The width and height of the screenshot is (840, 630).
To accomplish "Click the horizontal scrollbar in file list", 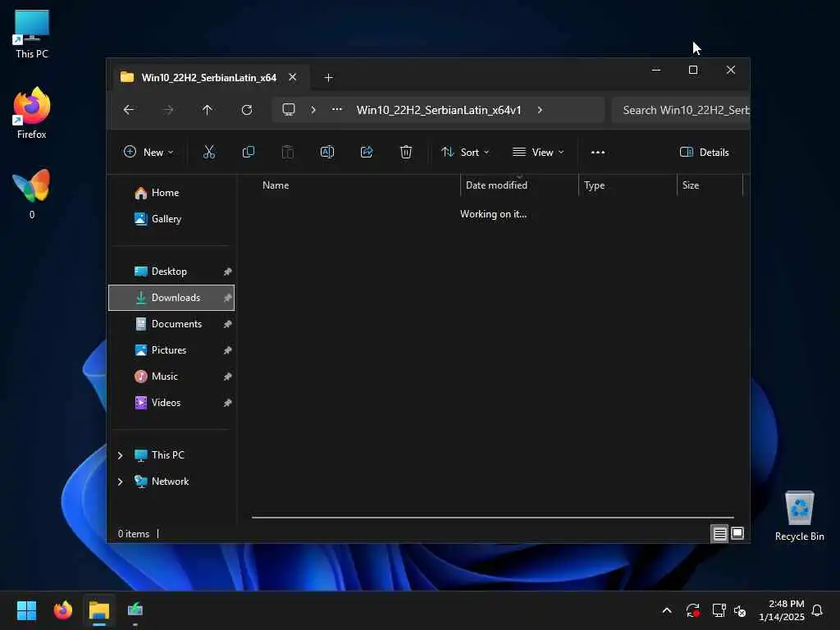I will [x=493, y=518].
